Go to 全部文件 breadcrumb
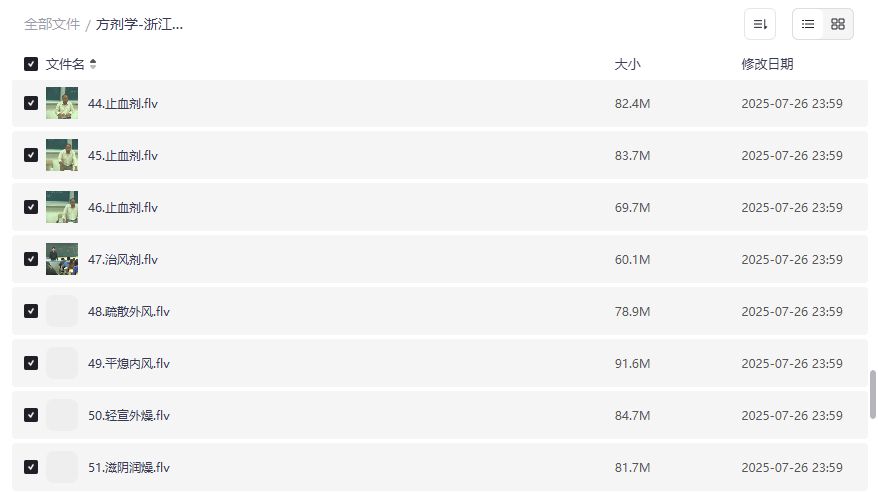Screen dimensions: 878x495 coord(52,24)
